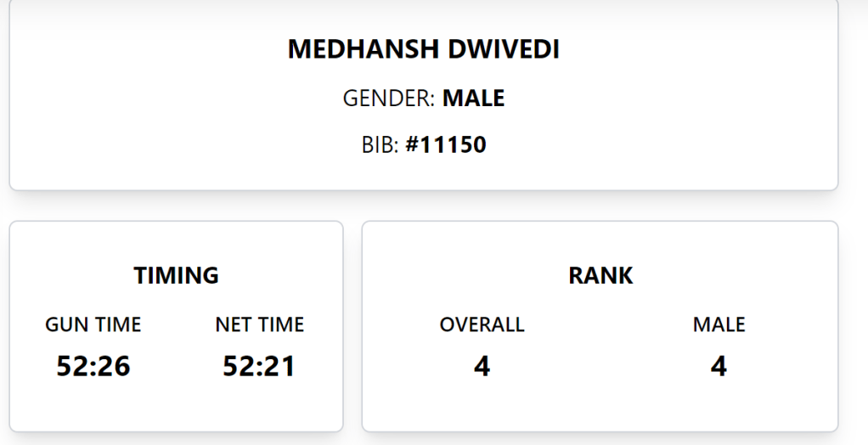Click the first name MEDHANSH in the heading
This screenshot has height=445, width=868.
(x=357, y=49)
